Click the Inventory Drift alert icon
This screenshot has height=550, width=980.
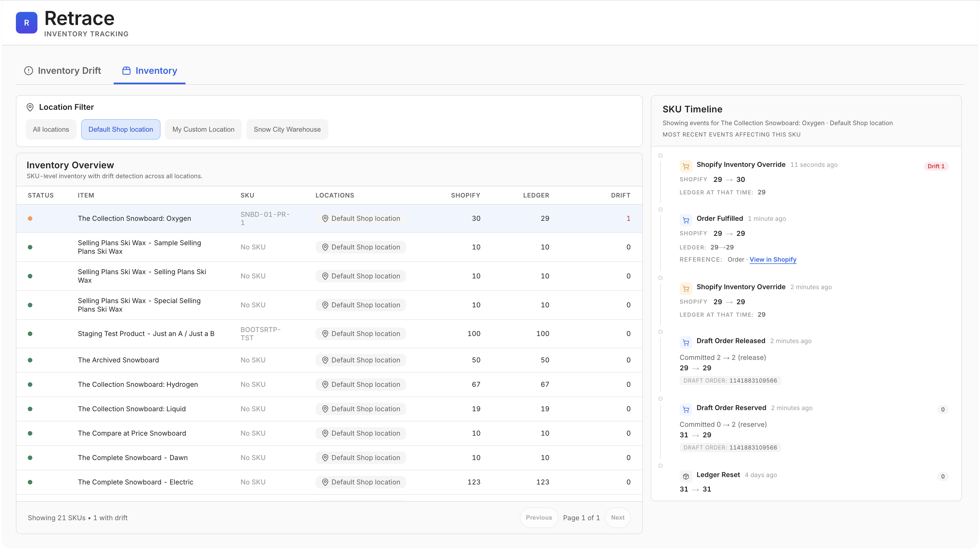(x=29, y=71)
